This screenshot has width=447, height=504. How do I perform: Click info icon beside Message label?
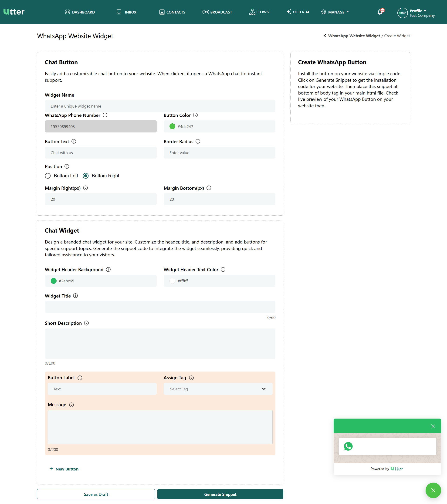coord(71,405)
